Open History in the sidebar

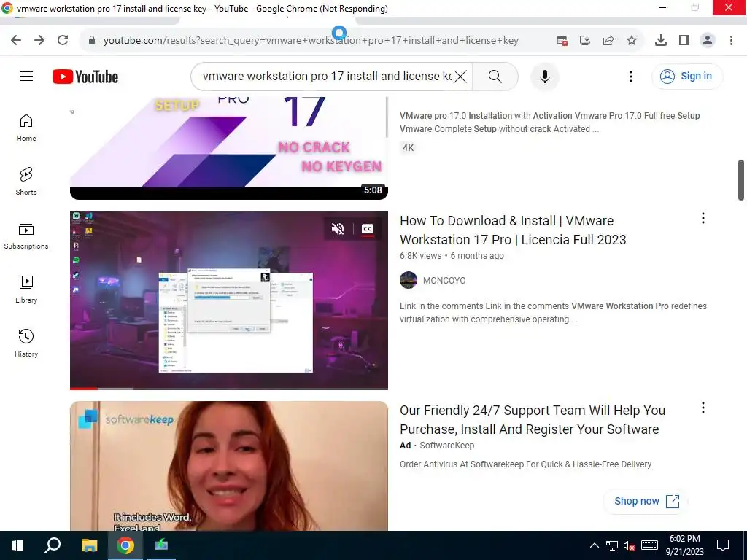pyautogui.click(x=26, y=343)
